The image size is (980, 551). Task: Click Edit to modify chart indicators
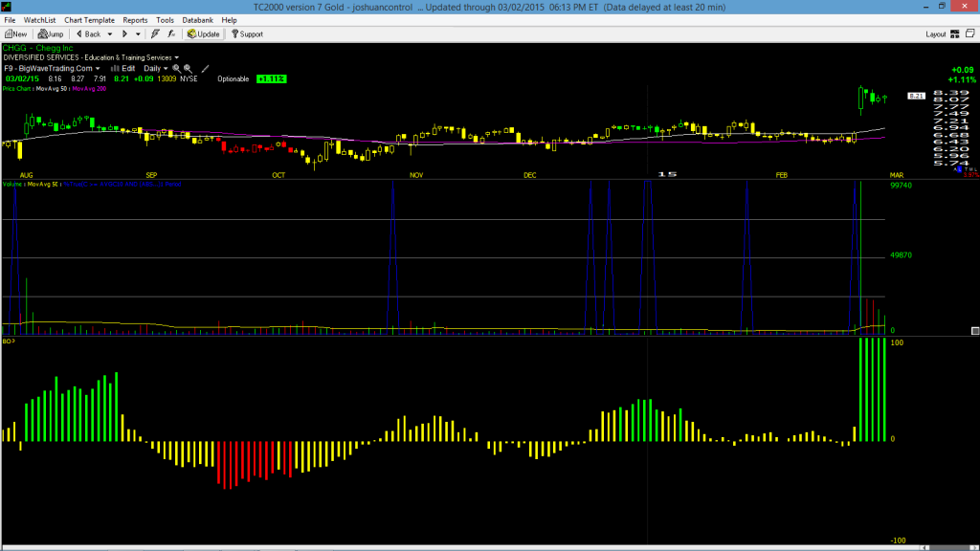point(123,69)
